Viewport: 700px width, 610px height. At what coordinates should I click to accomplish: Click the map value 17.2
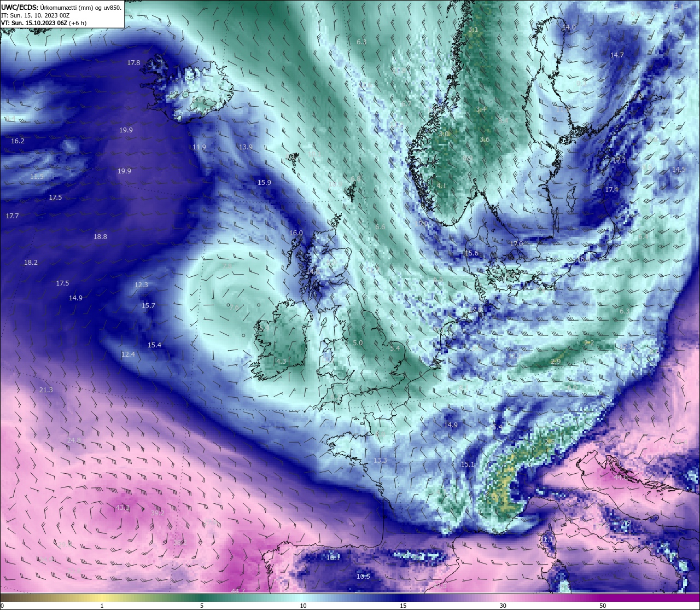pyautogui.click(x=619, y=160)
